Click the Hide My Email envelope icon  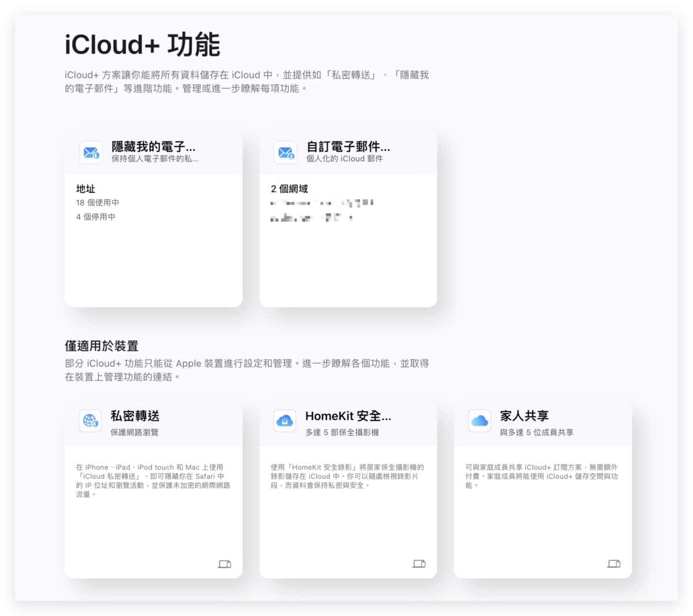pyautogui.click(x=91, y=152)
